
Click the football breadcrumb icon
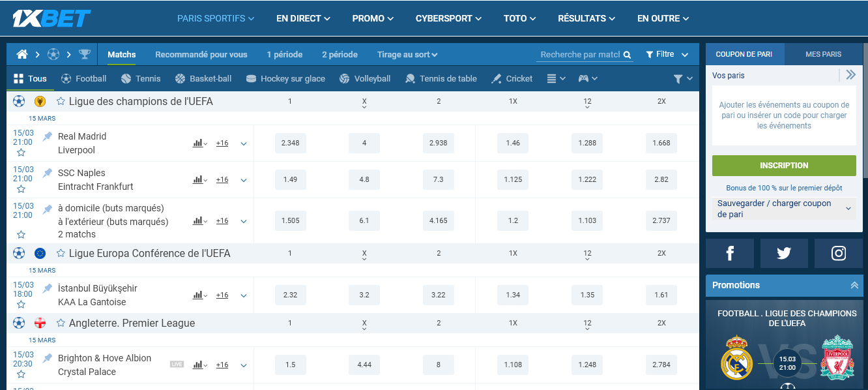(x=53, y=54)
